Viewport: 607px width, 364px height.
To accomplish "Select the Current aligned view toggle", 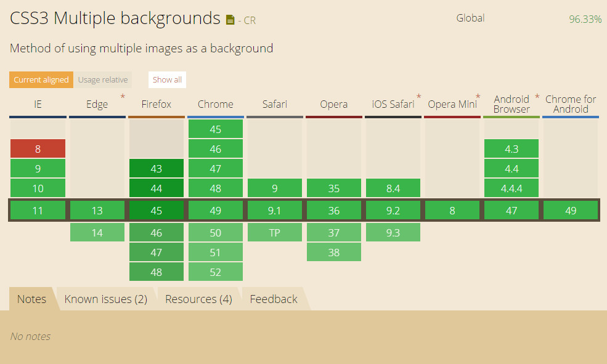I will tap(41, 79).
